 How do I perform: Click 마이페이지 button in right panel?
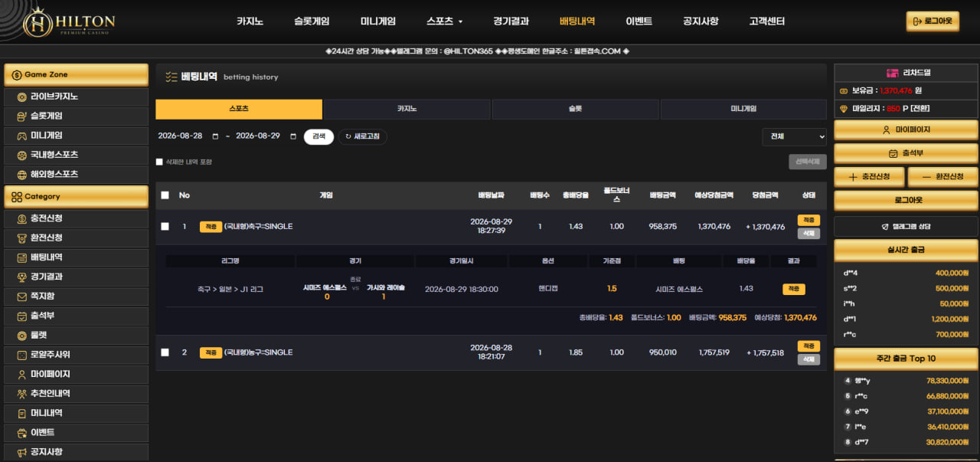tap(906, 130)
